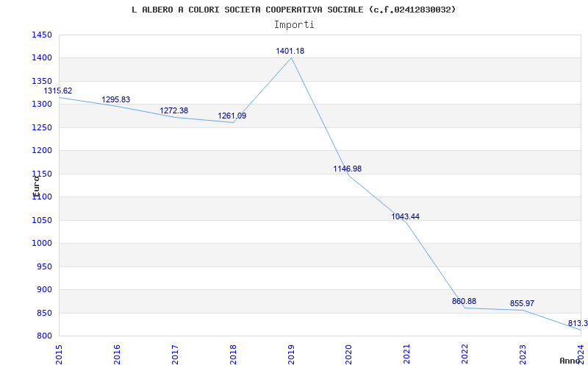Click the 1043.44 data label
This screenshot has width=588, height=368.
click(x=406, y=216)
